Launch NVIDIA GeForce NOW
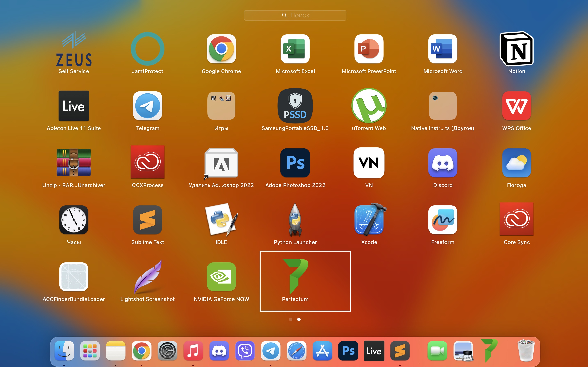 pyautogui.click(x=221, y=277)
